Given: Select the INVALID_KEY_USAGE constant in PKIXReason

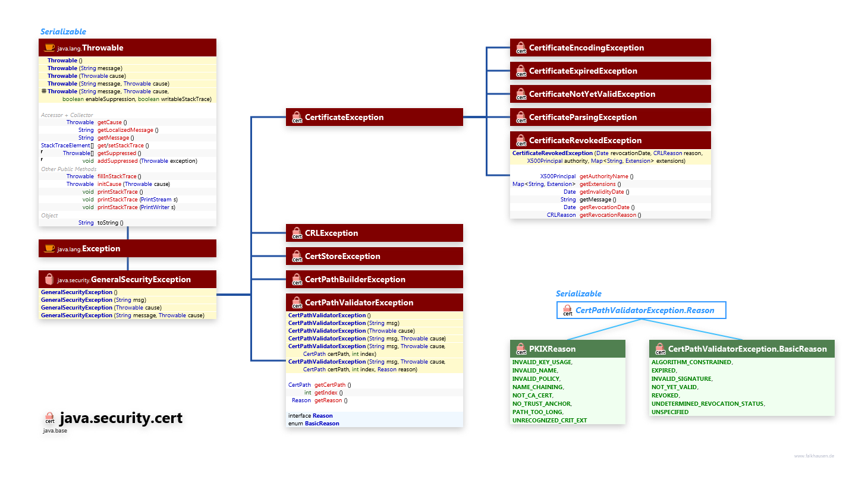Looking at the screenshot, I should (542, 362).
